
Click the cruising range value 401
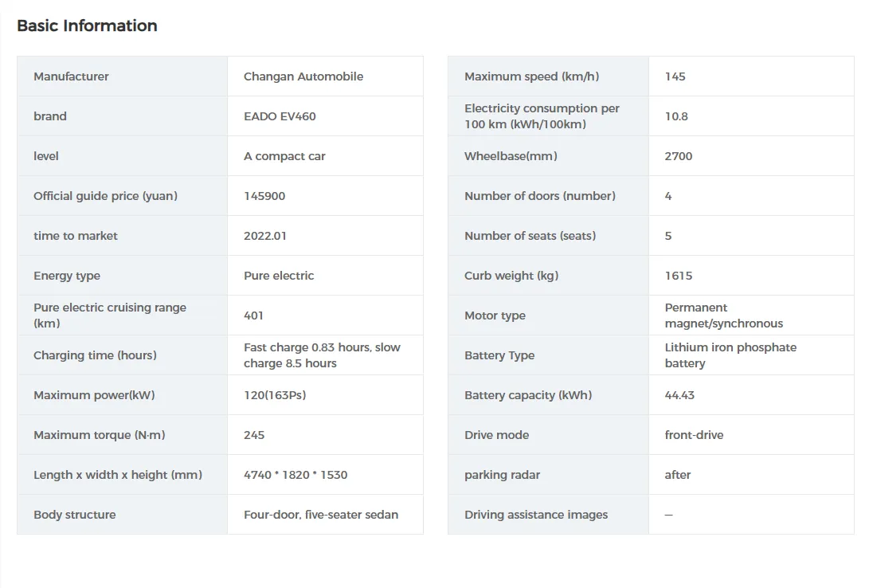(x=253, y=316)
